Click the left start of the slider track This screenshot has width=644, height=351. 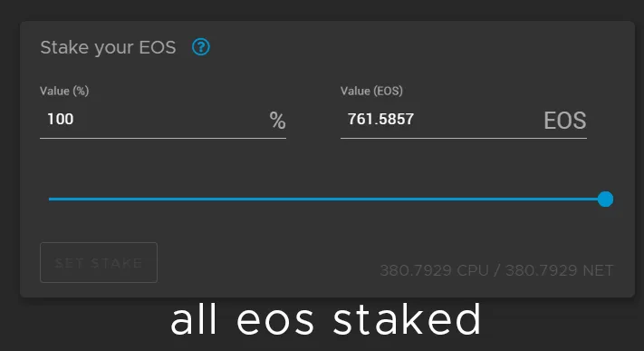coord(51,200)
